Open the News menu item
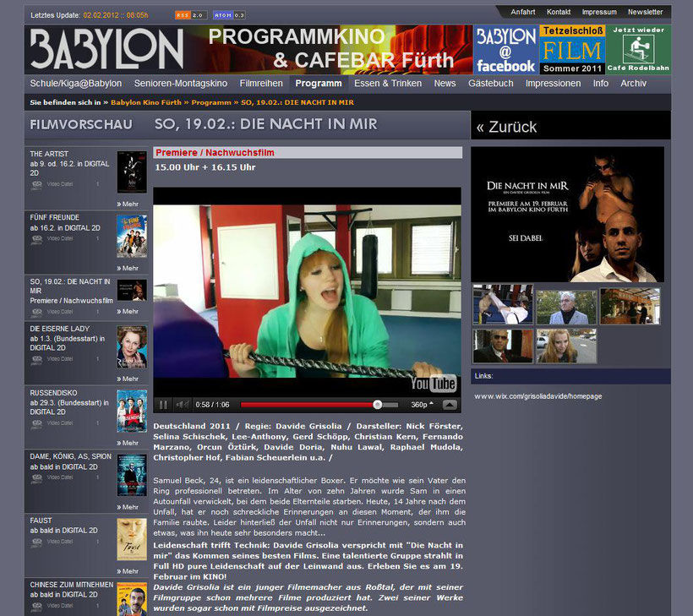The width and height of the screenshot is (693, 616). pos(445,84)
